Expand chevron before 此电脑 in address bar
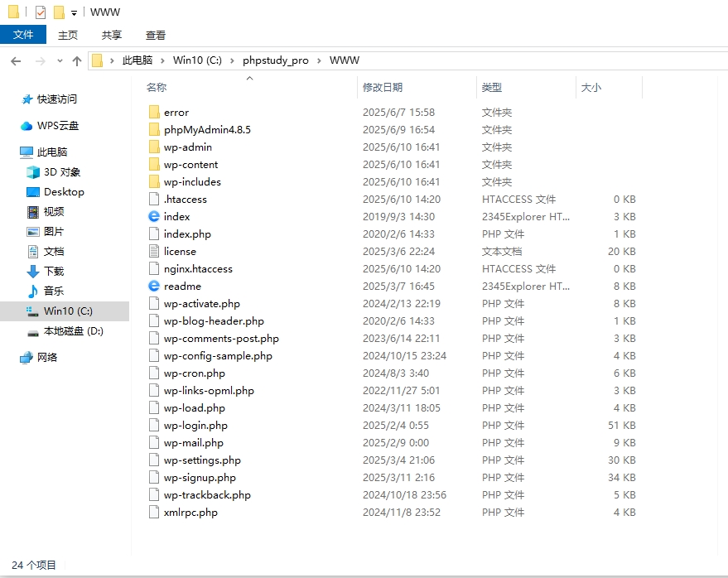The width and height of the screenshot is (728, 578). (x=112, y=60)
